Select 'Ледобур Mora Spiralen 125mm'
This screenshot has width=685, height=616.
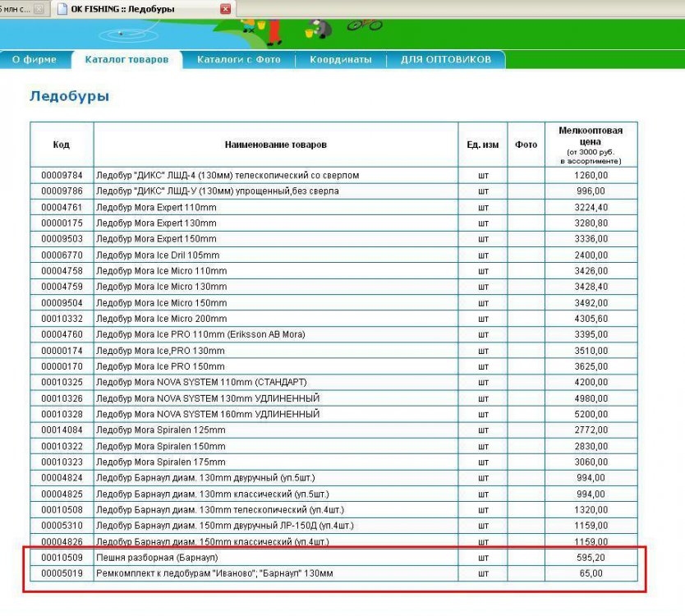click(161, 430)
